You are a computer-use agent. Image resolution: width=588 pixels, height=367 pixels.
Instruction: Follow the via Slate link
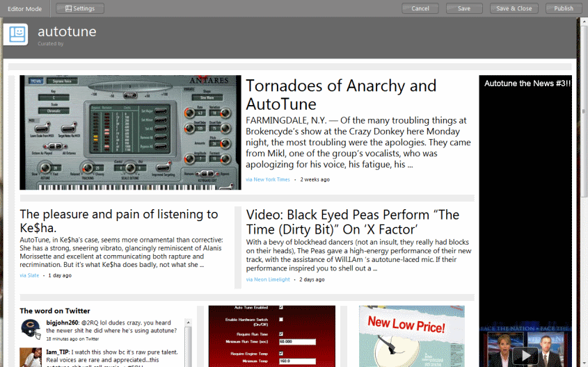(29, 275)
